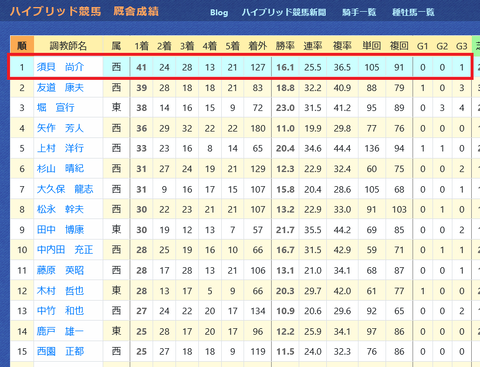Open trainer 大久保 龍志 link
The width and height of the screenshot is (480, 367).
tap(65, 189)
